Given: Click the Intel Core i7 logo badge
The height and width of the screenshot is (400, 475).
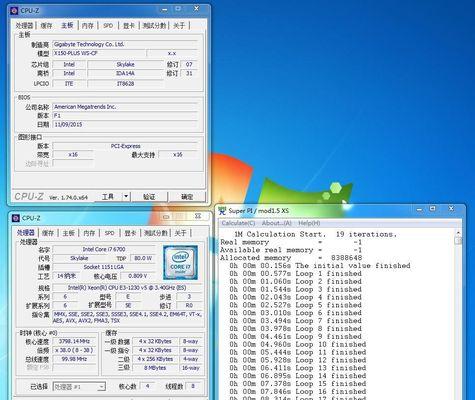Looking at the screenshot, I should [180, 263].
